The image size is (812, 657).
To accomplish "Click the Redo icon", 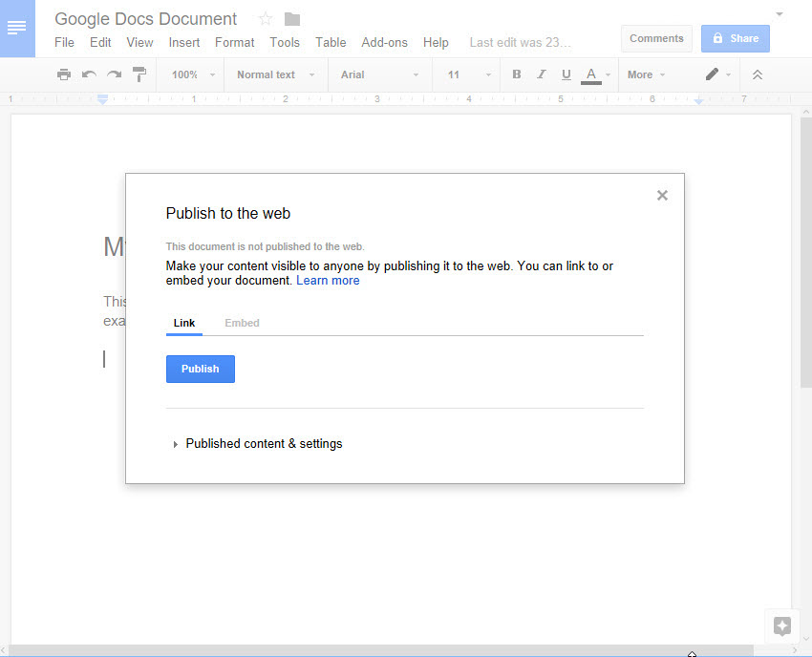I will [114, 74].
